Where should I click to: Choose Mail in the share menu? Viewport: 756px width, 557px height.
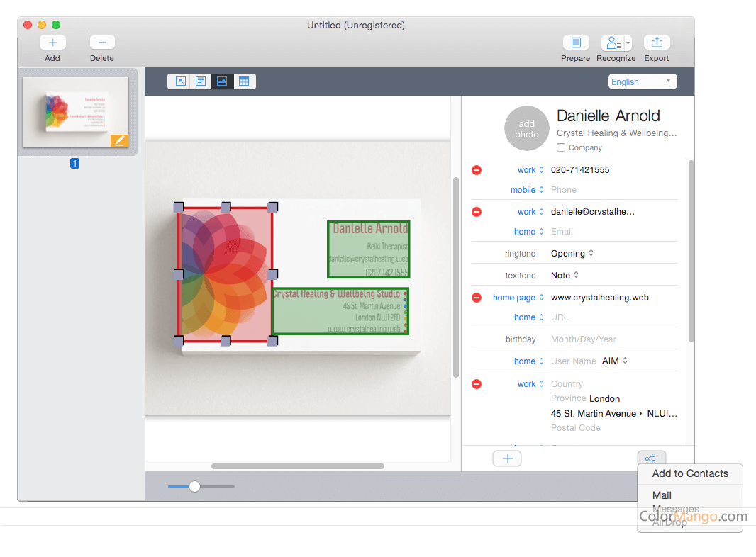pos(662,495)
